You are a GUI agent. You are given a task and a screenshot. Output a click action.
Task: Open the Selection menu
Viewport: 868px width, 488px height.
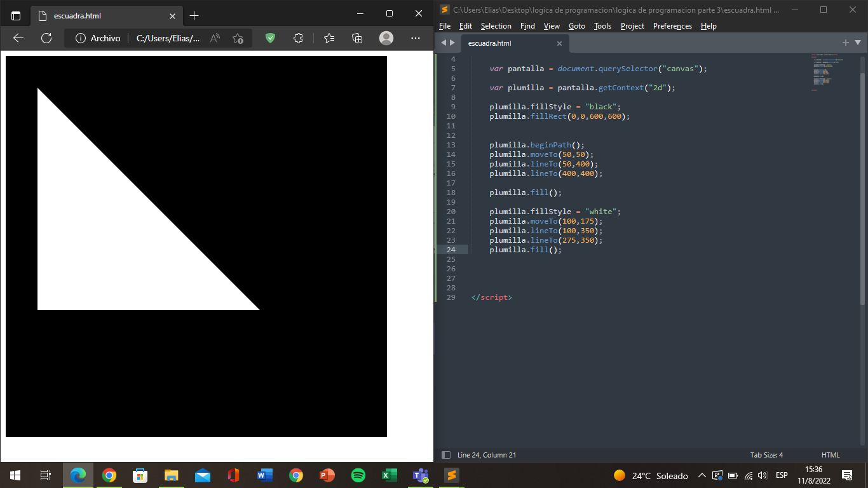496,26
